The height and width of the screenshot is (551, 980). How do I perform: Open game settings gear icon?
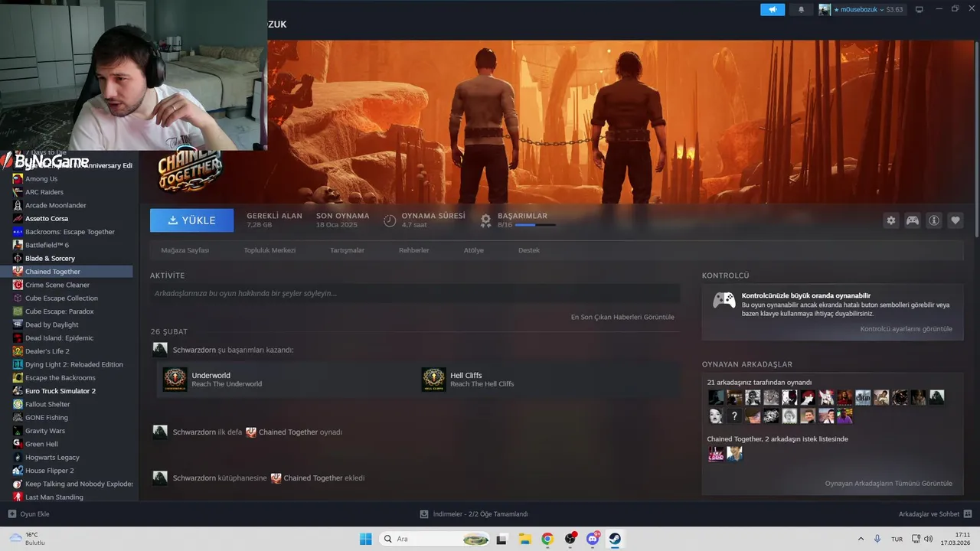[x=891, y=220]
